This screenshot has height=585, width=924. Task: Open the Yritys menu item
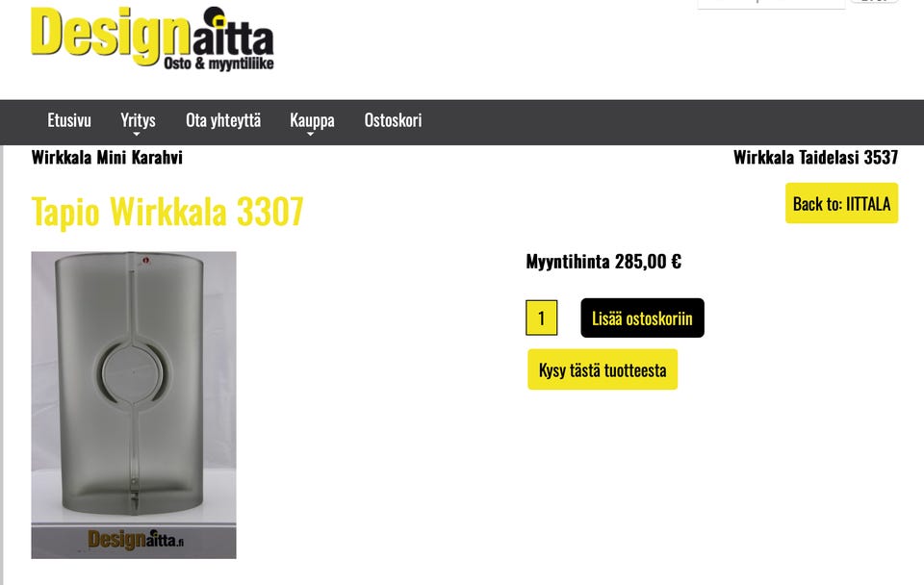138,120
